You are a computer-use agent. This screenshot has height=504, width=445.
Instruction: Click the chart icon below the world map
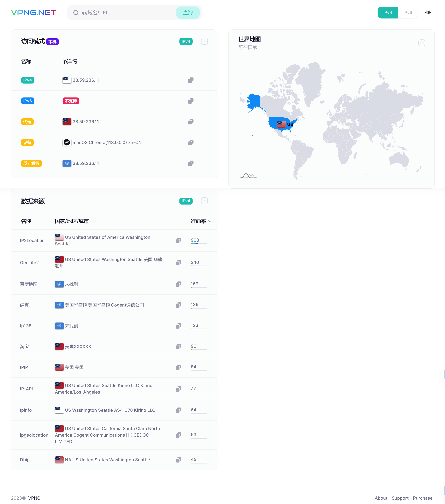click(249, 176)
